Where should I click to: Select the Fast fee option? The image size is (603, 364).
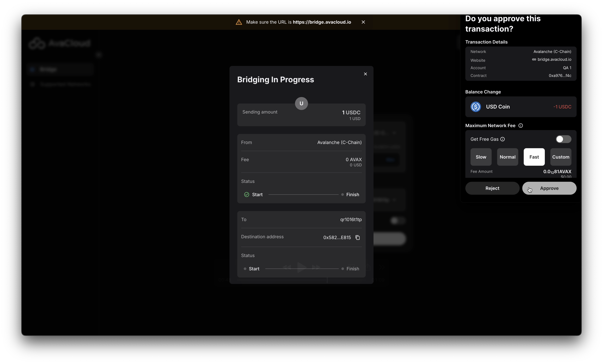coord(534,157)
